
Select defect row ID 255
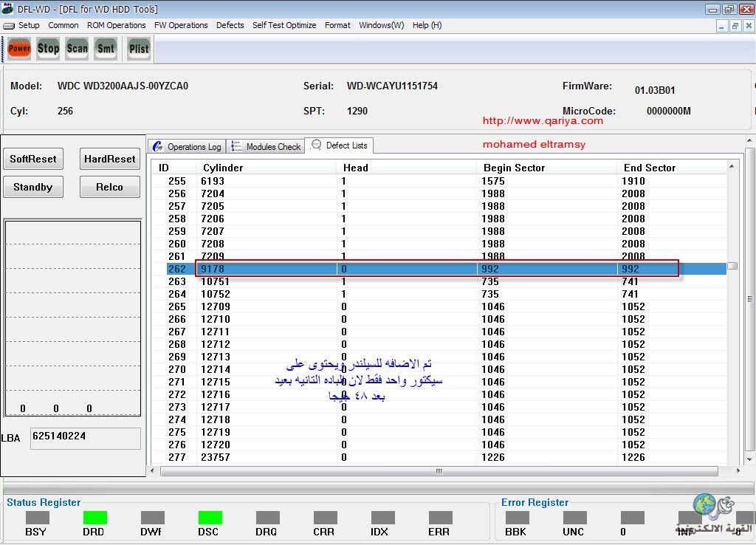[x=439, y=181]
